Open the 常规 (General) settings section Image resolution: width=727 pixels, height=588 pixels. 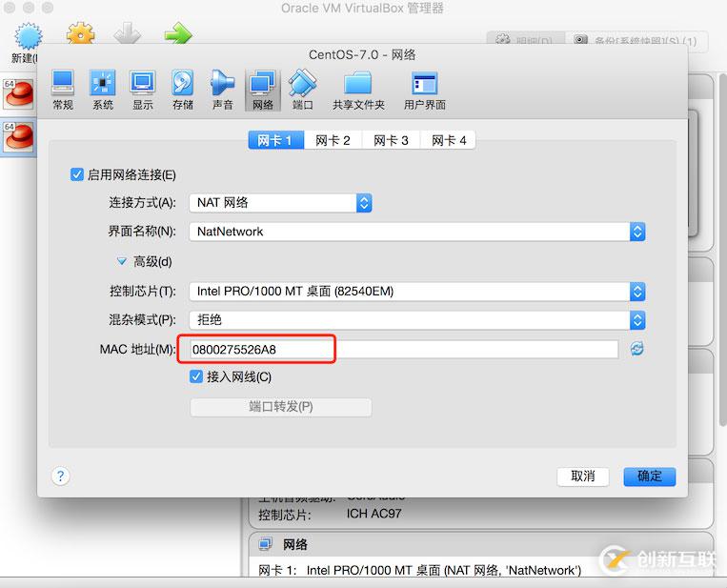(63, 90)
